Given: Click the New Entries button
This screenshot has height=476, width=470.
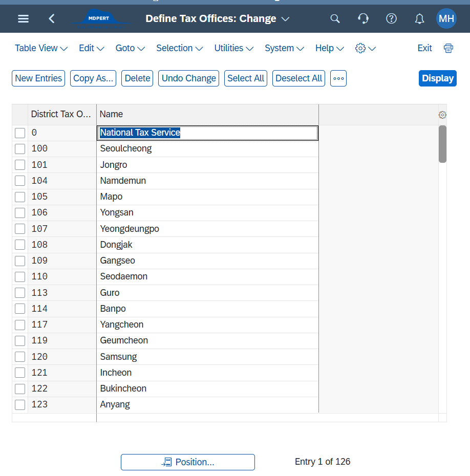Looking at the screenshot, I should coord(38,78).
